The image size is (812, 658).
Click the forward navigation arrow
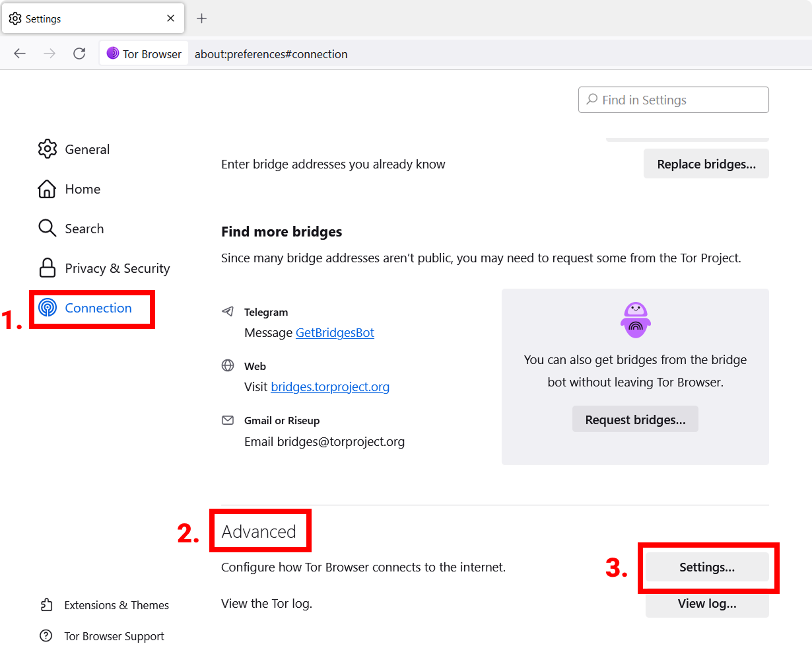pyautogui.click(x=50, y=54)
